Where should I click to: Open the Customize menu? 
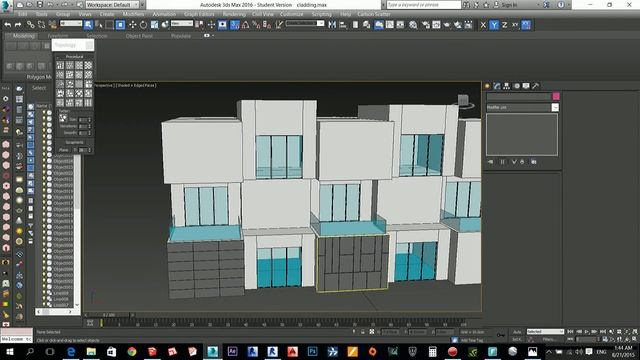291,14
